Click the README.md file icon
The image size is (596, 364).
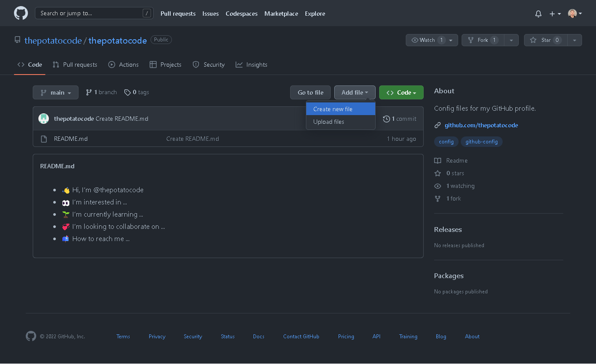pos(44,139)
